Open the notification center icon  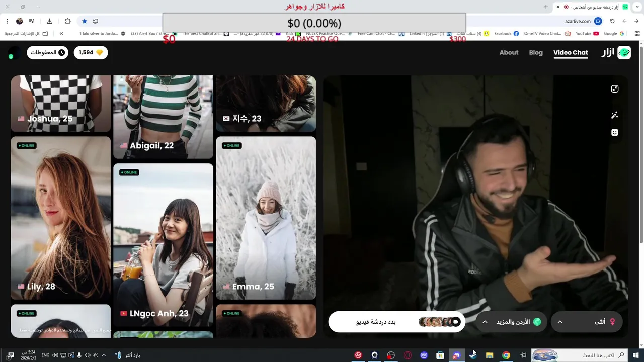point(10,355)
